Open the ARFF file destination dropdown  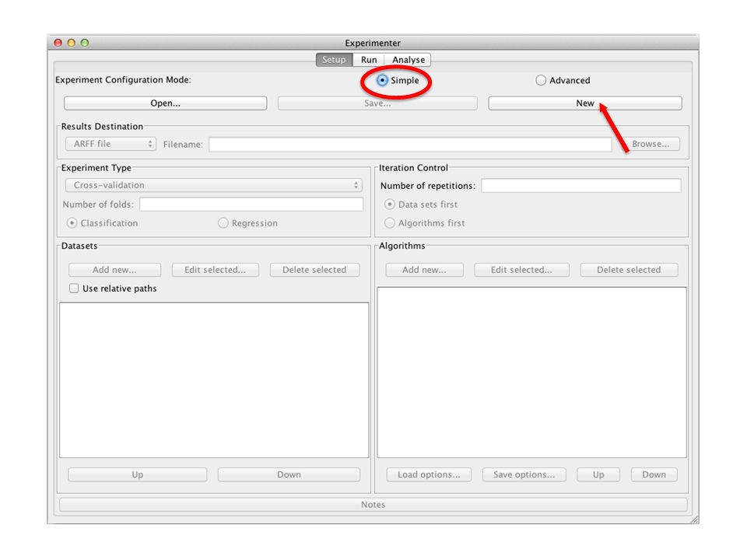[110, 144]
